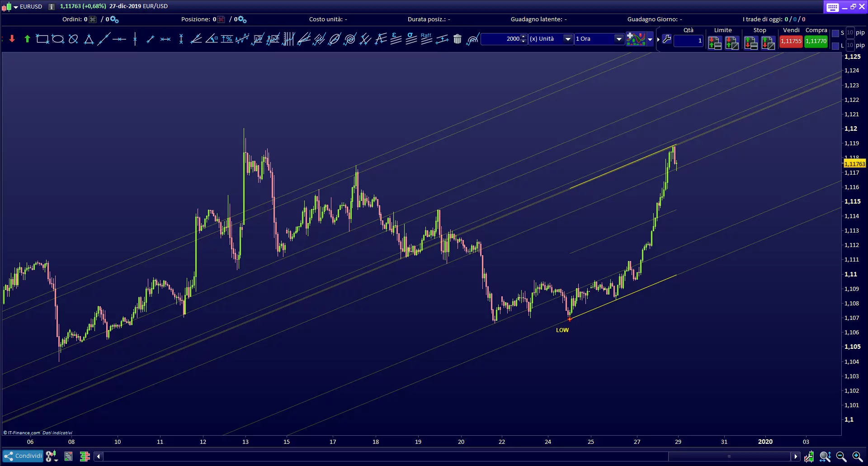Click the LOW label on chart

pyautogui.click(x=562, y=330)
